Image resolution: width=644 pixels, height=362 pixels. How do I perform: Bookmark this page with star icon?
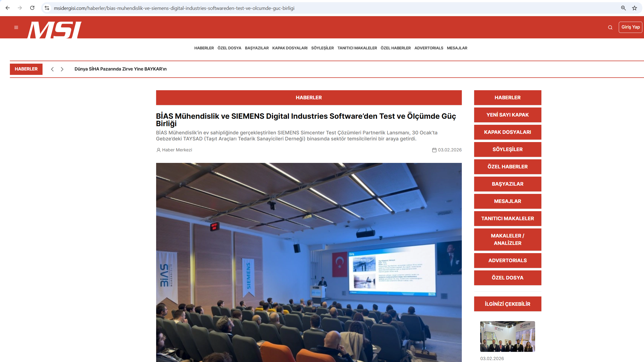[x=634, y=8]
